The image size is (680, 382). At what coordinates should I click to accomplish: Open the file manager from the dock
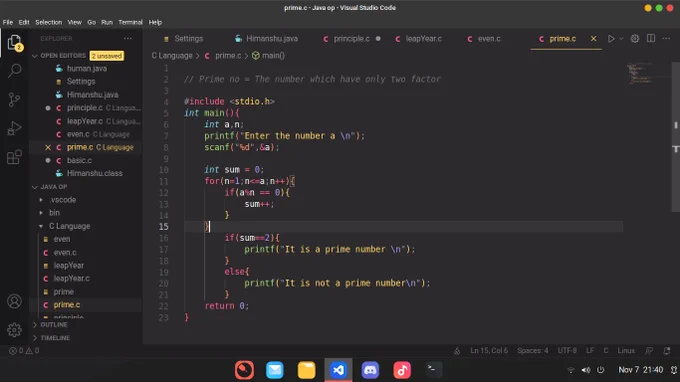306,370
